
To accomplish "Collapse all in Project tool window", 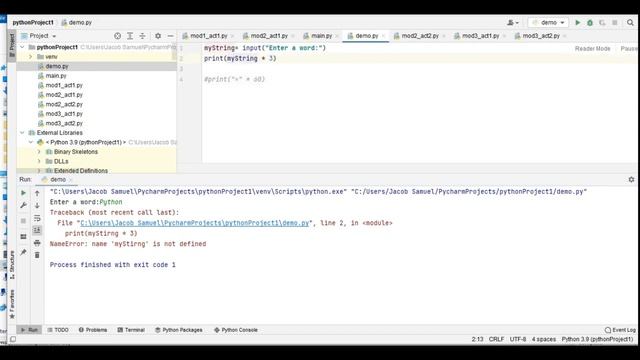I will [x=142, y=36].
